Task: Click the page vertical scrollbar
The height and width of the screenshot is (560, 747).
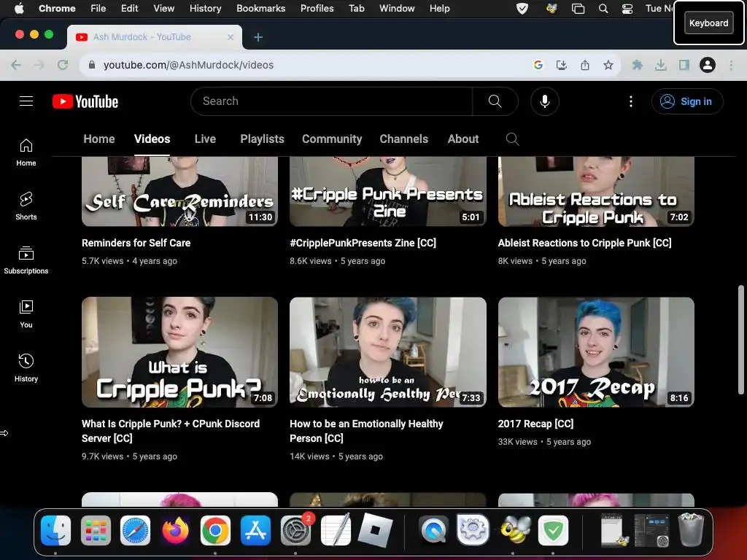Action: tap(741, 340)
